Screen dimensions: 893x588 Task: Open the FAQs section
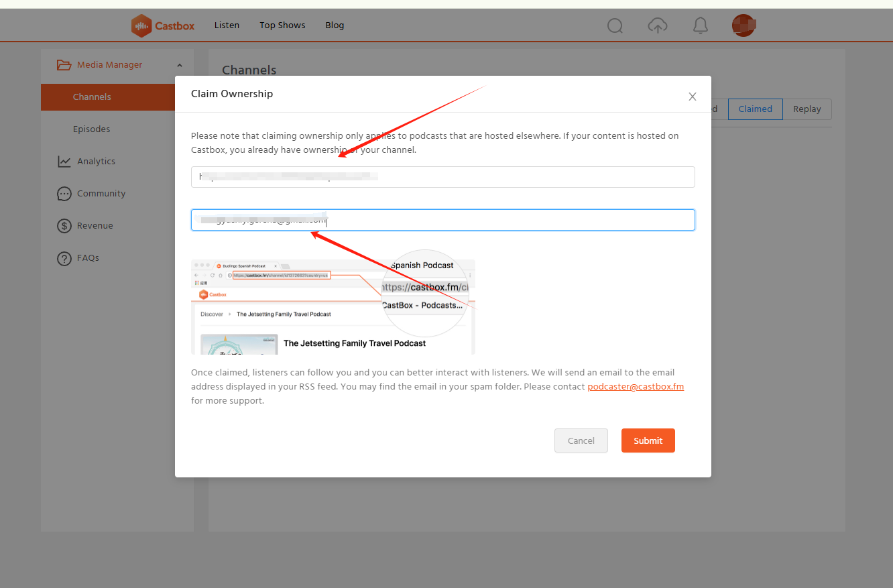pyautogui.click(x=88, y=258)
